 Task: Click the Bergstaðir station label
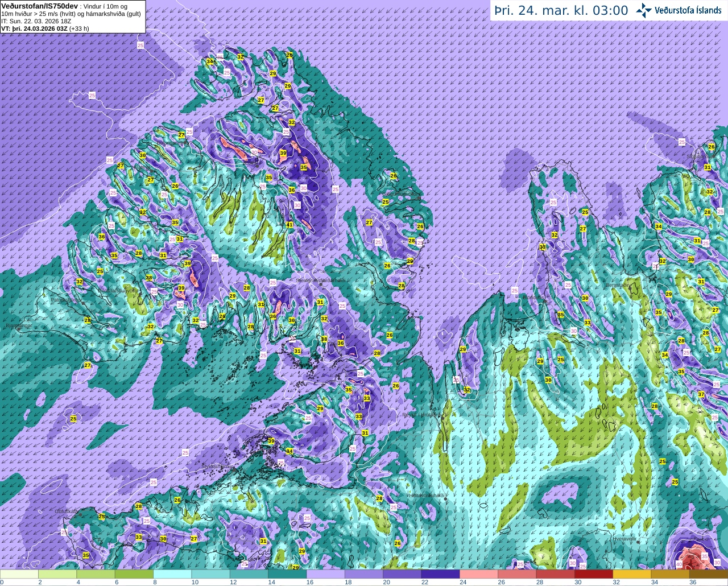click(x=618, y=285)
